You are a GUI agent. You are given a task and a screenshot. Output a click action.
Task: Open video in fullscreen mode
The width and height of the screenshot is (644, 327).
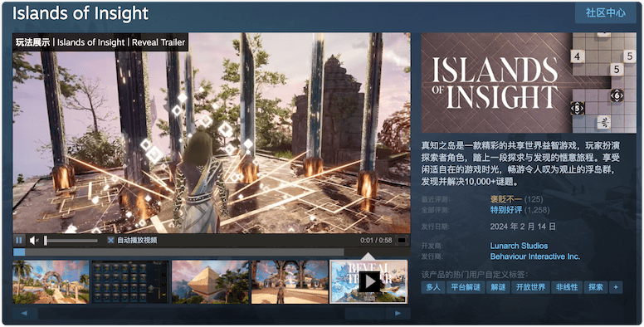402,241
